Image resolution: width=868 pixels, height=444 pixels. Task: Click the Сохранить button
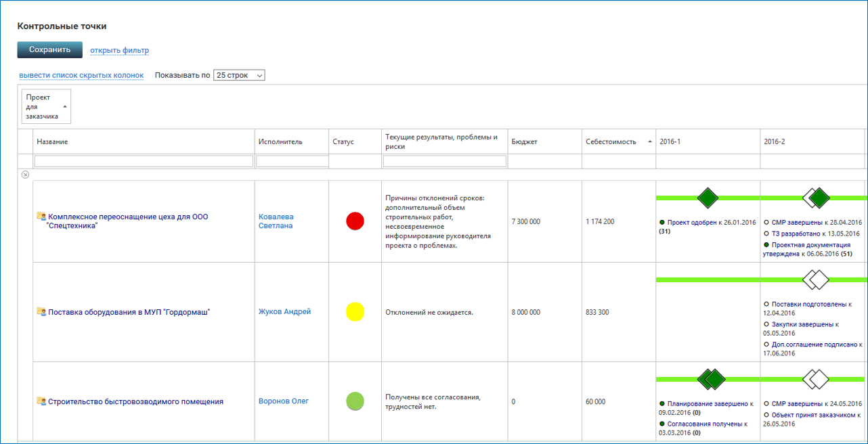tap(50, 49)
